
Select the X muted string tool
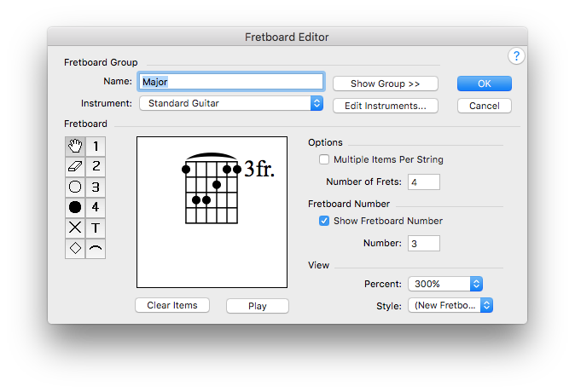[x=75, y=228]
